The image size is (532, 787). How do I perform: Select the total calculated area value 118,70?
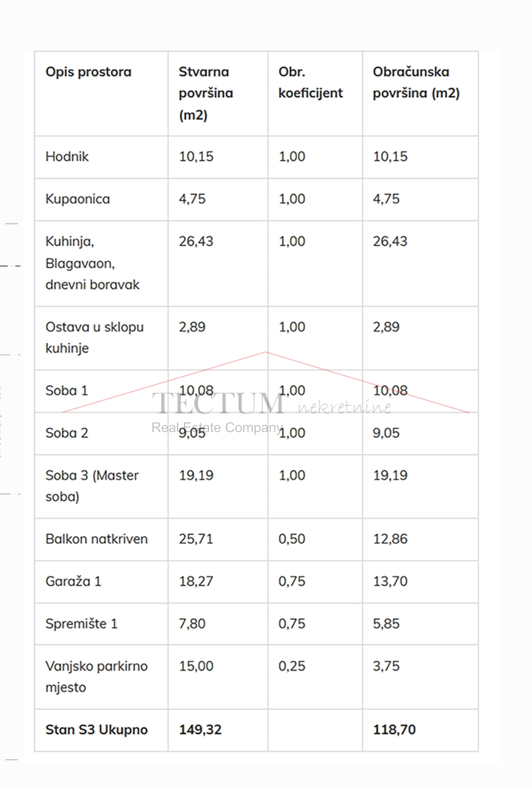pyautogui.click(x=394, y=730)
